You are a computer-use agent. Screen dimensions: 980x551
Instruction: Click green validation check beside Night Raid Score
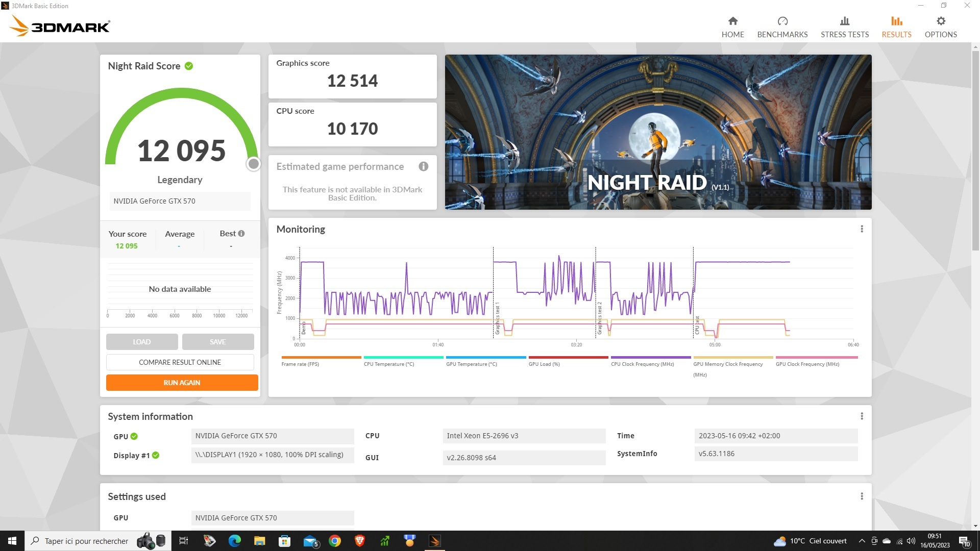pos(189,66)
